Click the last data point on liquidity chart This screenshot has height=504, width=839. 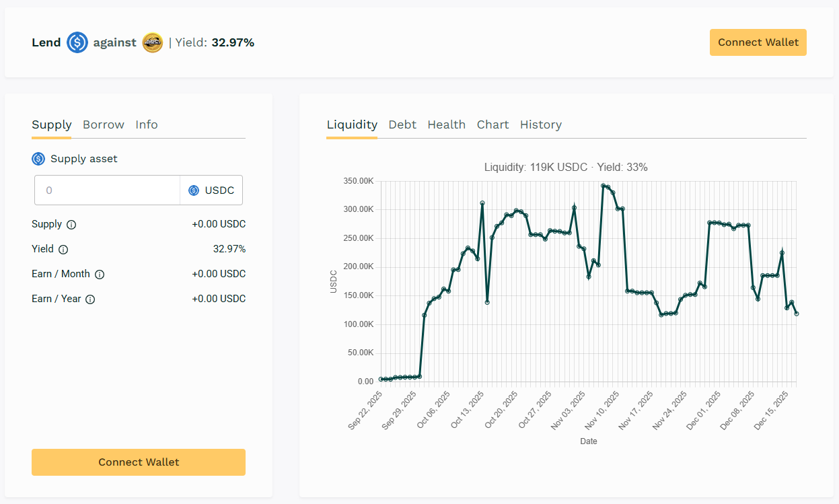797,314
